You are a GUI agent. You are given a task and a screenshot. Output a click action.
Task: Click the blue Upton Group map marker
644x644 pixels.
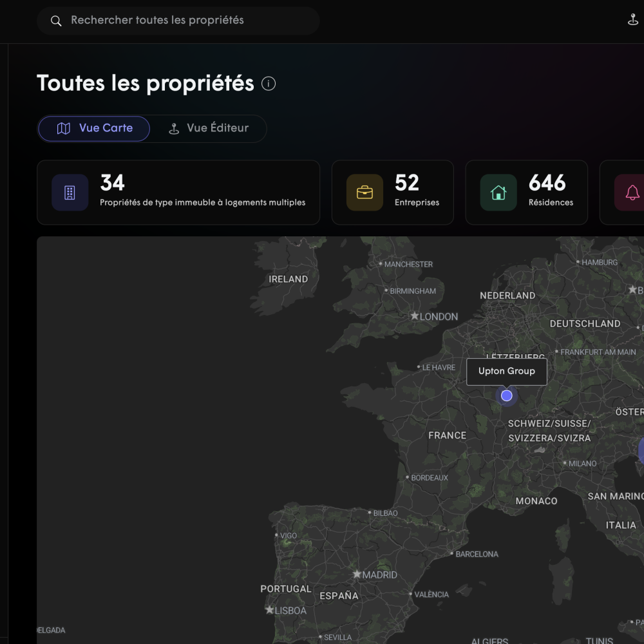tap(507, 395)
